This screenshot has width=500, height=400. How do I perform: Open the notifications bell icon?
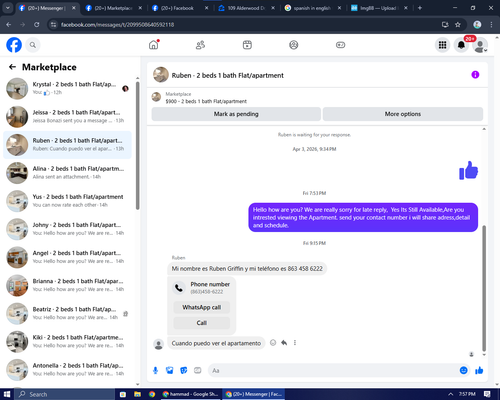[461, 45]
